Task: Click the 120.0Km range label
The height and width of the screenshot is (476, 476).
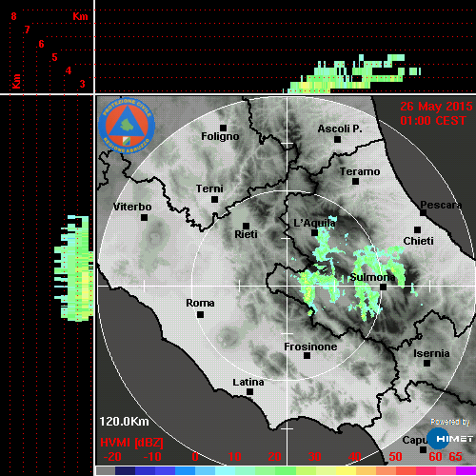Action: pos(124,422)
